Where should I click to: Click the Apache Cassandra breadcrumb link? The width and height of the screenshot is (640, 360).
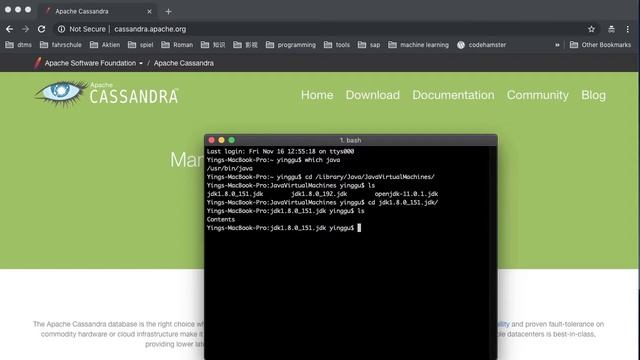click(184, 63)
